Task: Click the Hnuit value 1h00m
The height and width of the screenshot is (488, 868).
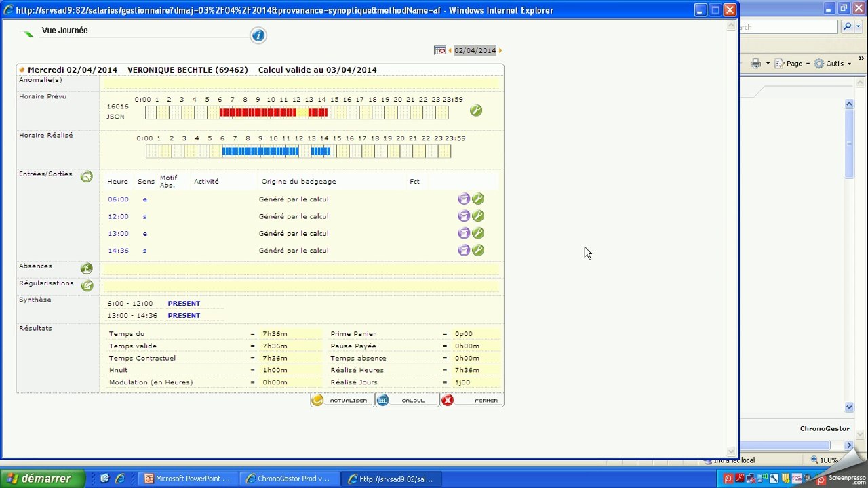Action: coord(275,371)
